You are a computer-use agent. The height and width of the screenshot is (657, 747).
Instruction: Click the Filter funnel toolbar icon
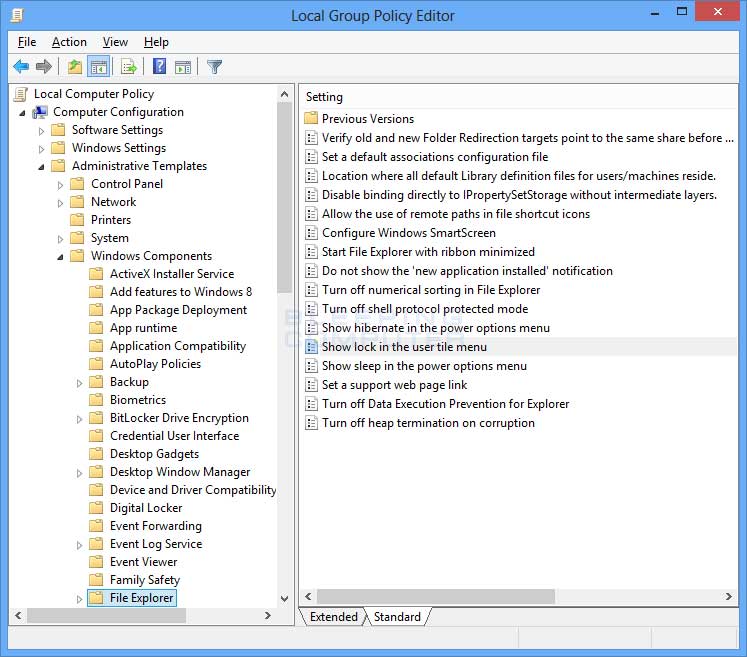(x=214, y=67)
